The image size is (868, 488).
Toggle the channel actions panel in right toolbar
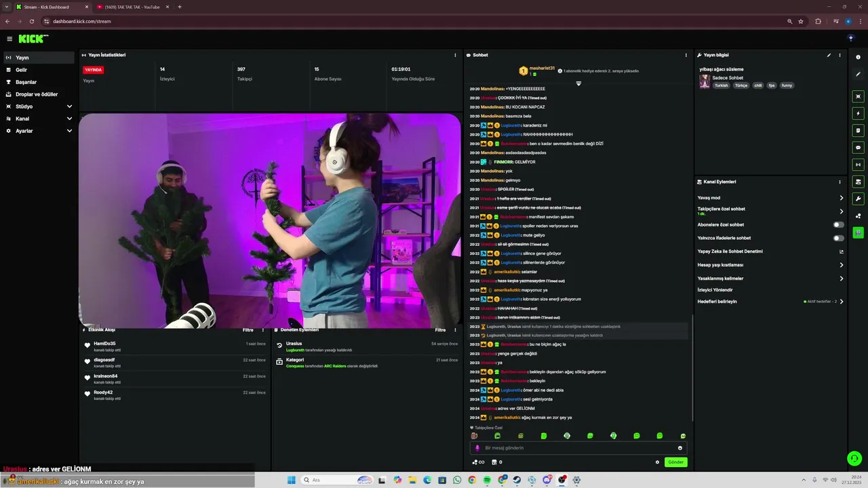pyautogui.click(x=858, y=182)
